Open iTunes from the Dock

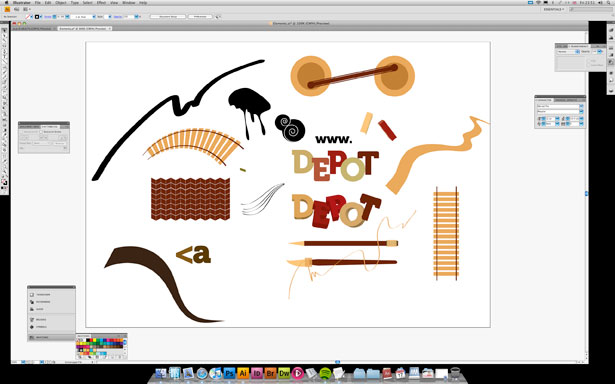click(216, 373)
